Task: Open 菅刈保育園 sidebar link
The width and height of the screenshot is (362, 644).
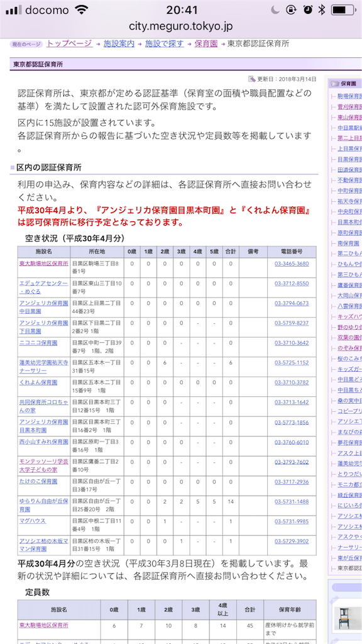Action: [349, 106]
